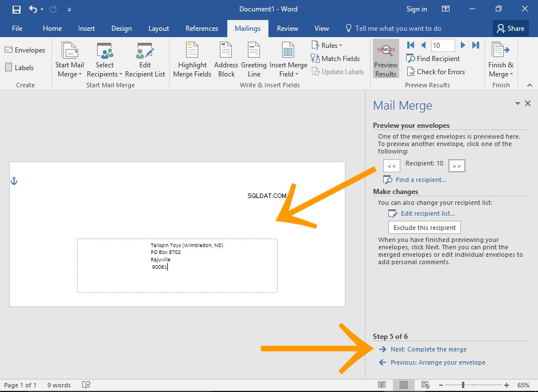Open word count showing 9 words
This screenshot has height=392, width=538.
tap(59, 385)
